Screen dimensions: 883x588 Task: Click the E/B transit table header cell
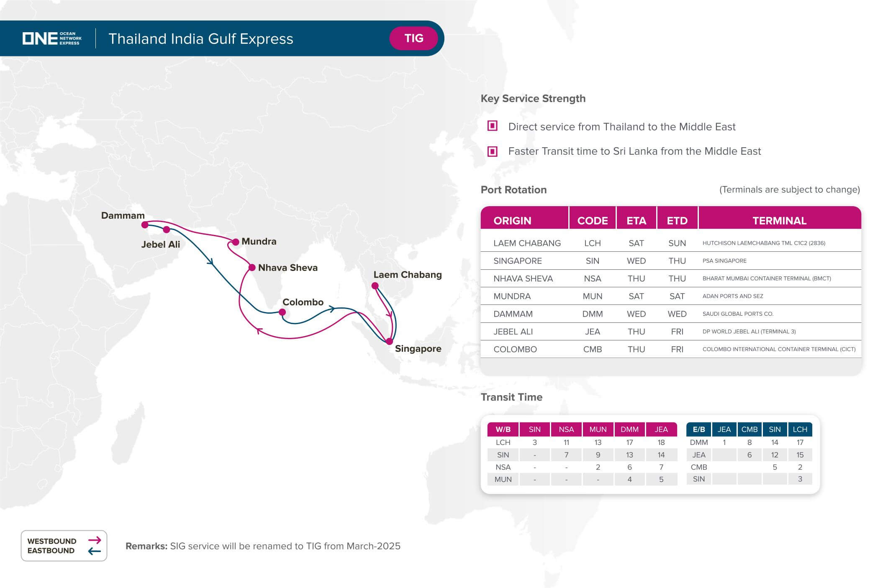click(699, 429)
